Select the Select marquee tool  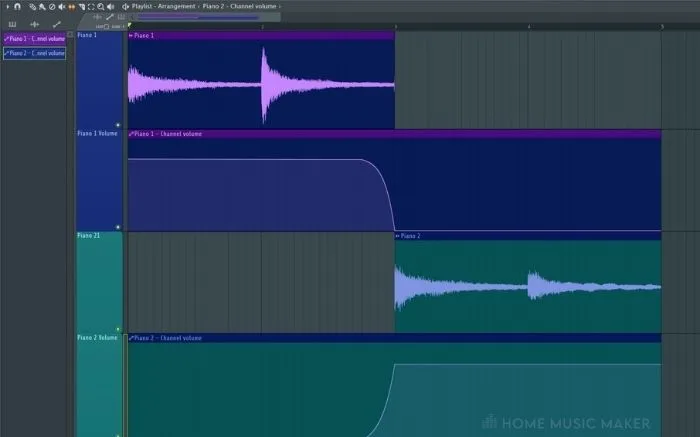point(91,7)
